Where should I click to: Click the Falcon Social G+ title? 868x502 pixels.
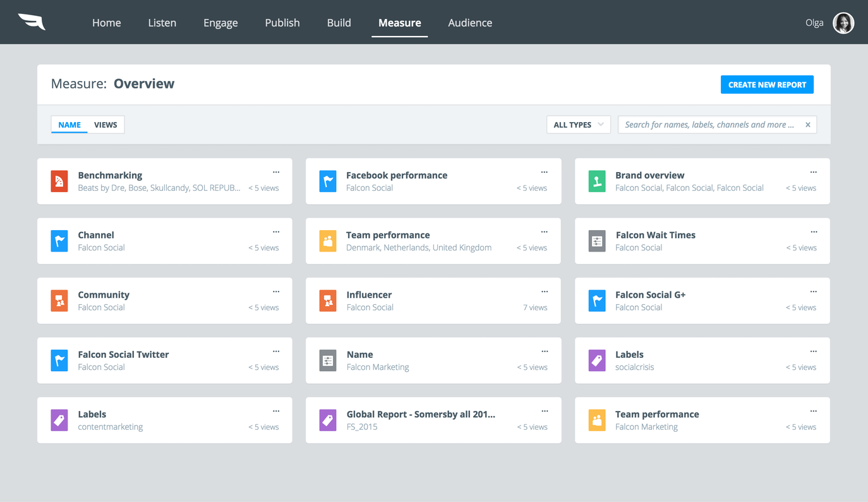point(651,295)
